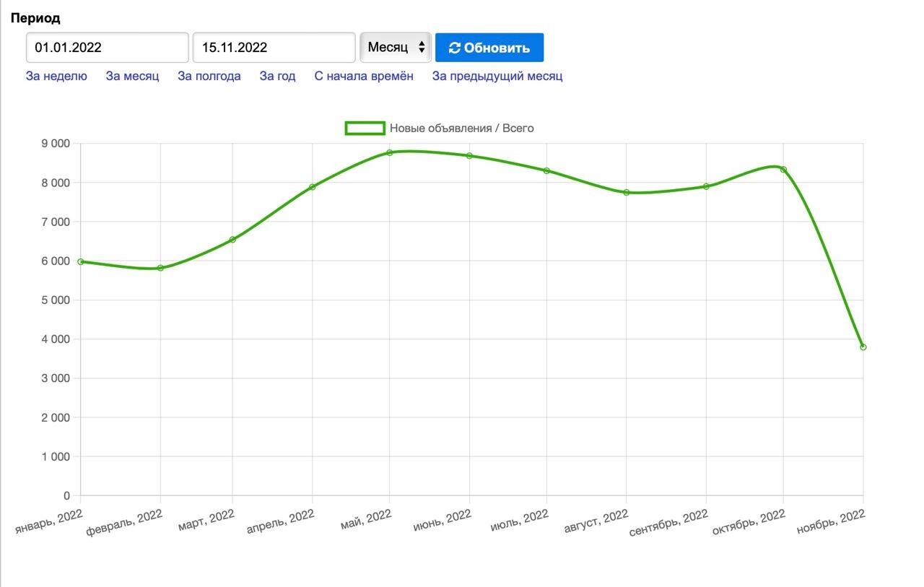The width and height of the screenshot is (924, 587).
Task: Click the Обновить refresh button
Action: click(489, 48)
